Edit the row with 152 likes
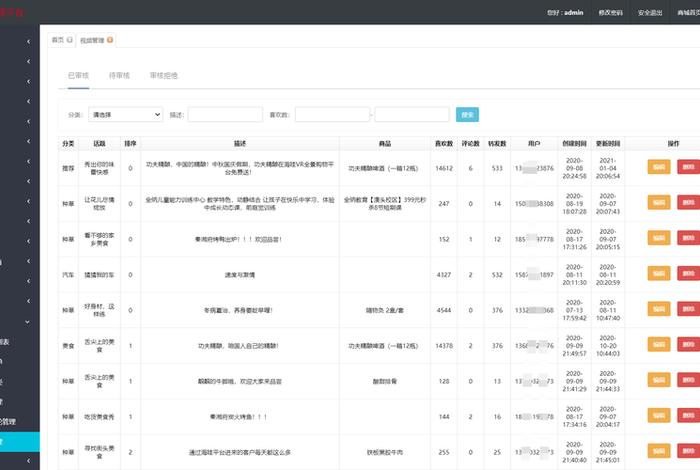Viewport: 700px width, 470px height. tap(659, 238)
